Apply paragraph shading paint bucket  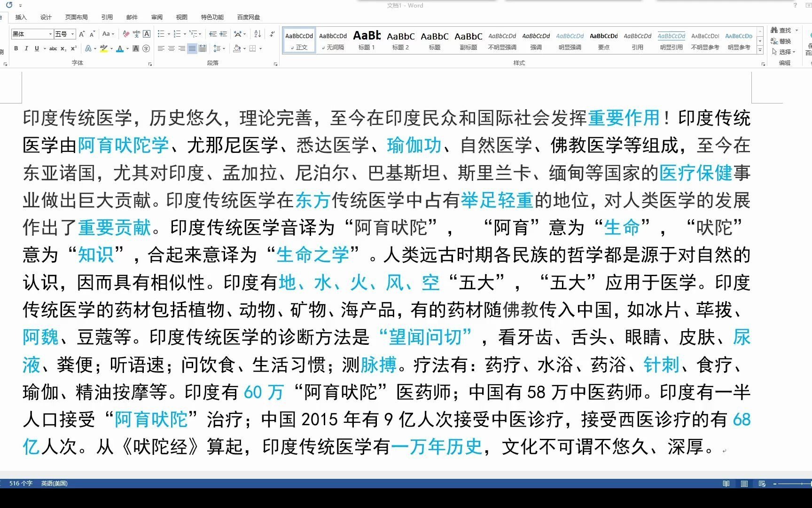(x=237, y=48)
